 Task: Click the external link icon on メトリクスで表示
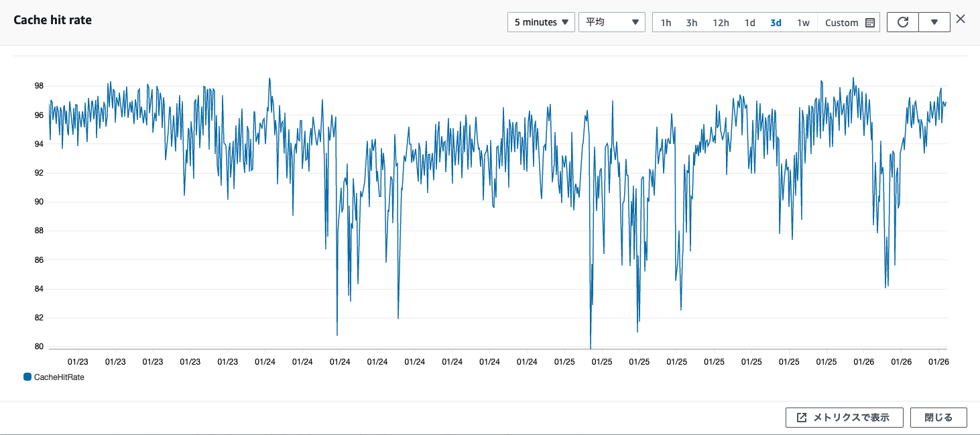tap(802, 418)
